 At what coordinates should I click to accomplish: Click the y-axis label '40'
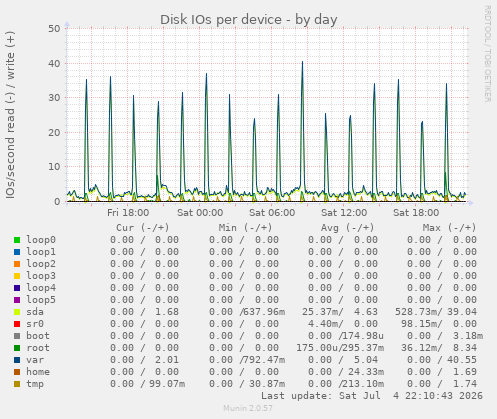54,63
